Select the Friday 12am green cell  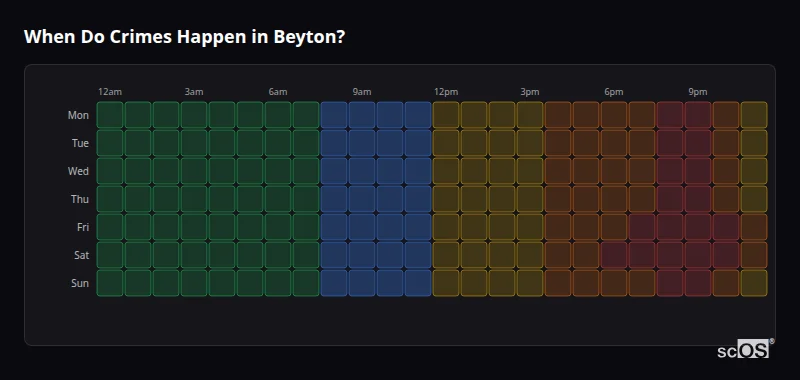coord(110,227)
